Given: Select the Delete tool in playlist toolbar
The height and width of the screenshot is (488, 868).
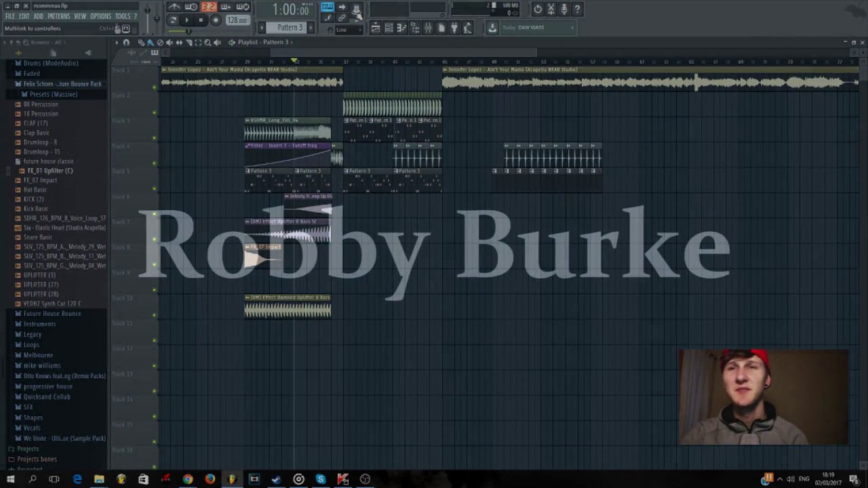Looking at the screenshot, I should click(160, 42).
